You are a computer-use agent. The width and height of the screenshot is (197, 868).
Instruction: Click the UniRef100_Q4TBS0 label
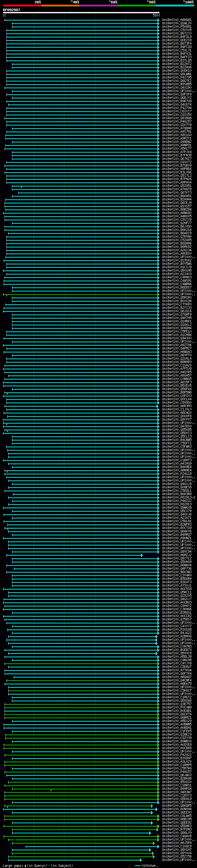click(x=176, y=426)
